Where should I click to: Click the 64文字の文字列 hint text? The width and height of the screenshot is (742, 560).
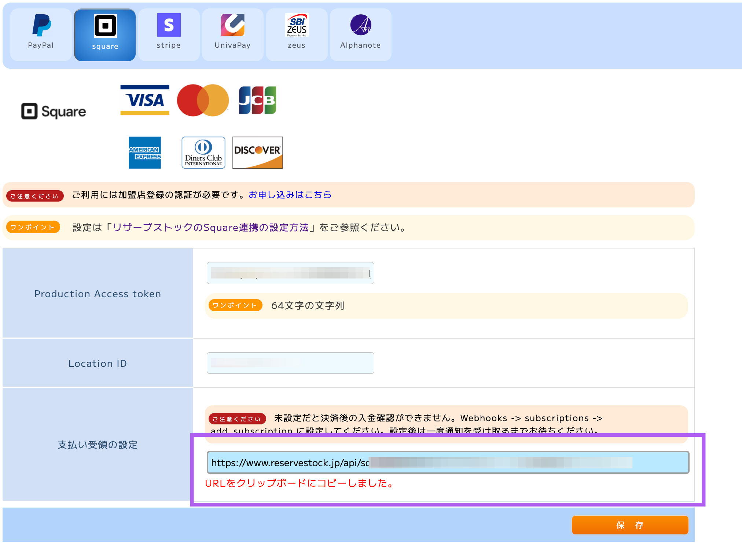[308, 306]
